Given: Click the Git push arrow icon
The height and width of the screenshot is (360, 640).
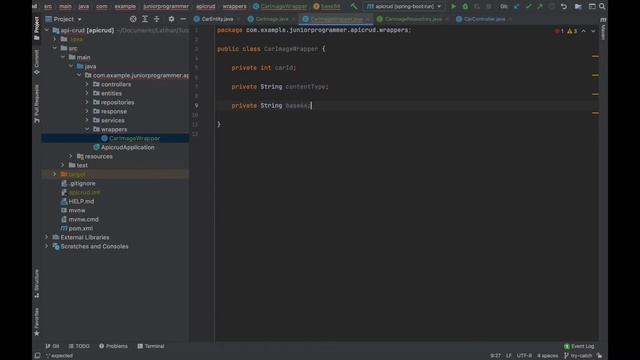Looking at the screenshot, I should point(540,7).
